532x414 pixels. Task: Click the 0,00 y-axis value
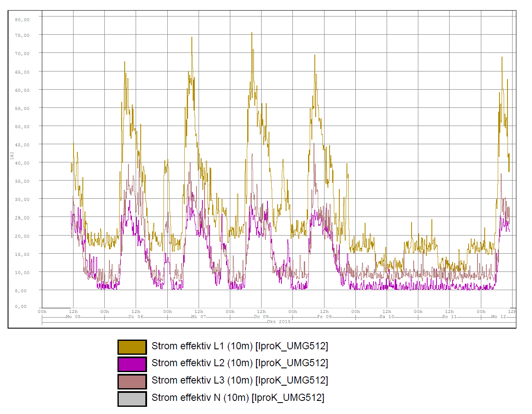tap(21, 306)
